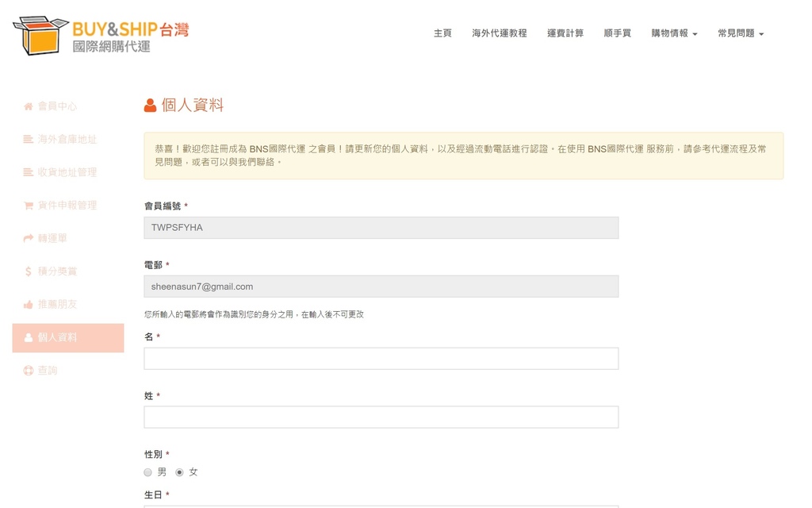
Task: Click the 名 text input field
Action: [x=381, y=359]
